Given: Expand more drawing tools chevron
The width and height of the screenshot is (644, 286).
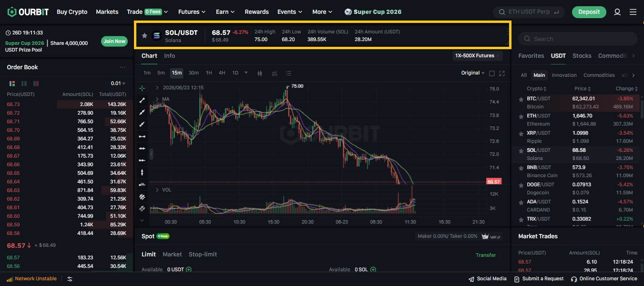Looking at the screenshot, I should pyautogui.click(x=142, y=220).
